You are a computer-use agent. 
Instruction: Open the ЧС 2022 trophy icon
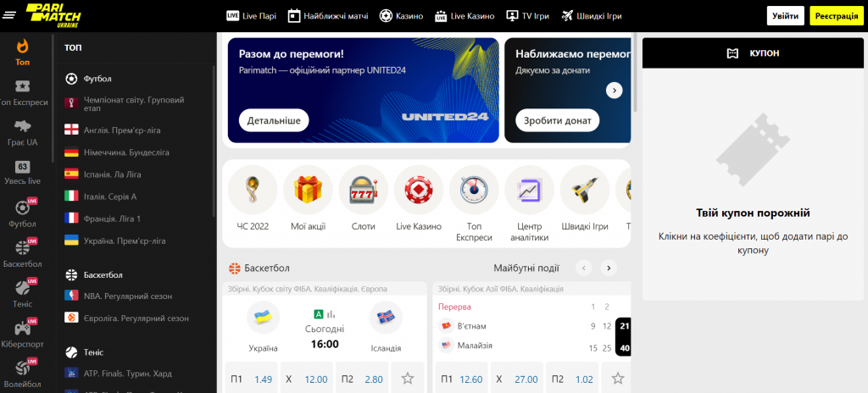(253, 191)
